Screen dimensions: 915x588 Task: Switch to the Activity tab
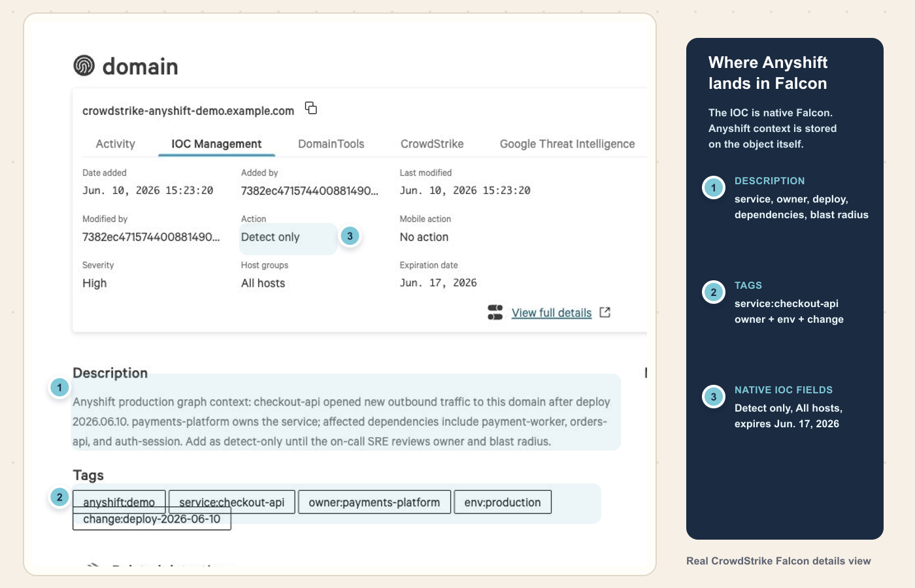point(115,144)
